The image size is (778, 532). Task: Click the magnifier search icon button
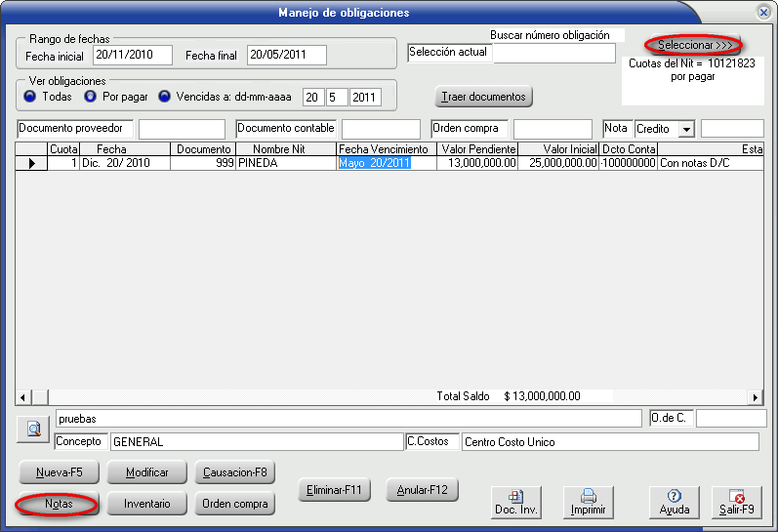pos(32,429)
